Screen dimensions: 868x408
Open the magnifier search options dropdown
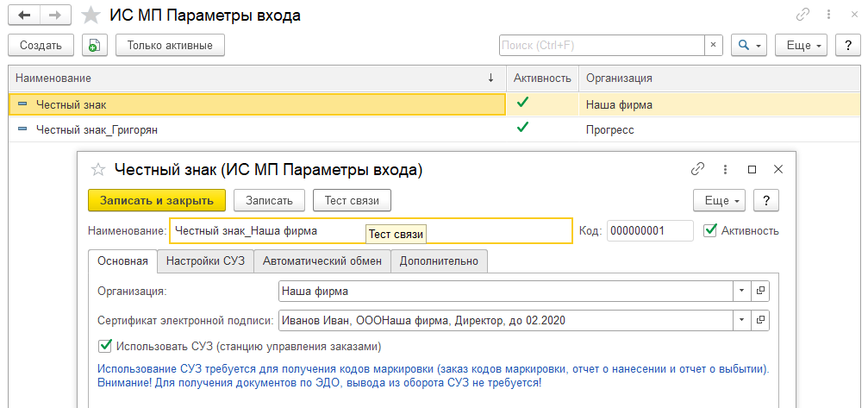click(x=748, y=45)
